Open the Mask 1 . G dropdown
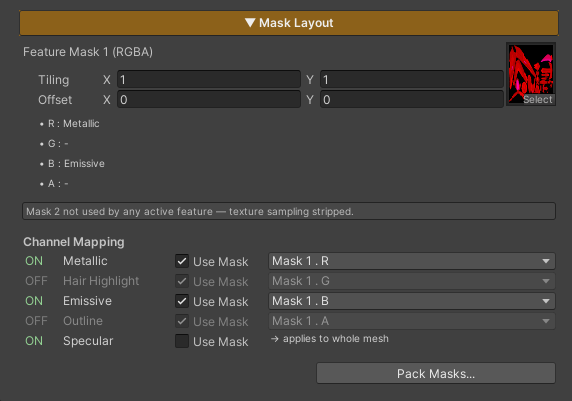The image size is (572, 401). [412, 281]
